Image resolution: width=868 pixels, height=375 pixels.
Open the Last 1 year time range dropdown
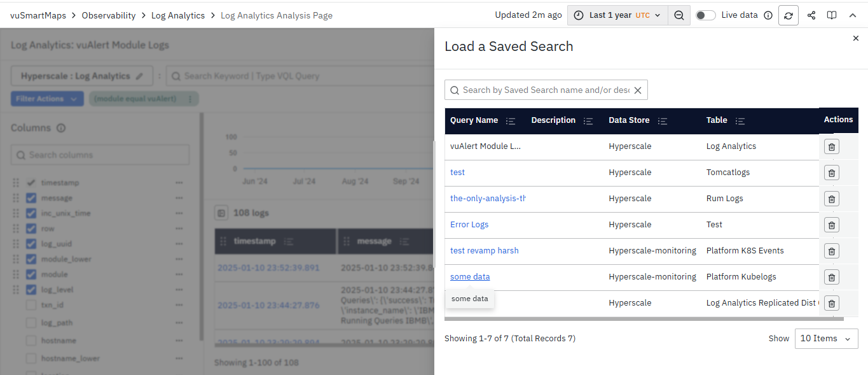617,15
